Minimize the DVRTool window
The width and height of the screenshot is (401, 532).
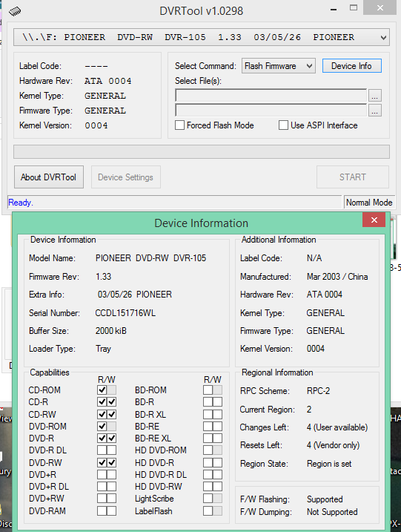pyautogui.click(x=334, y=10)
